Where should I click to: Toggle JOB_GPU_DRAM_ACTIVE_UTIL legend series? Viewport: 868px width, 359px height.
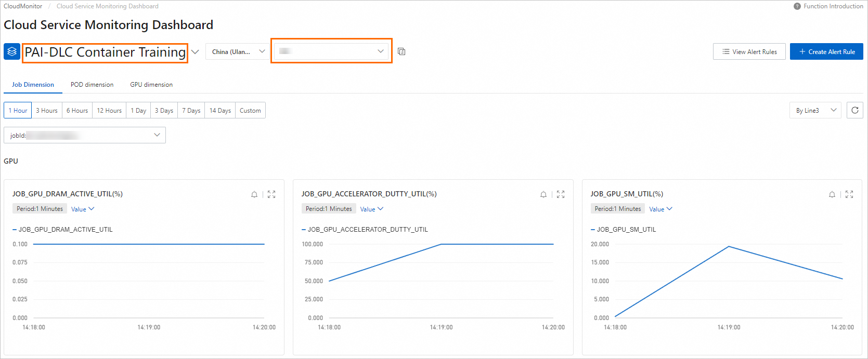click(62, 229)
